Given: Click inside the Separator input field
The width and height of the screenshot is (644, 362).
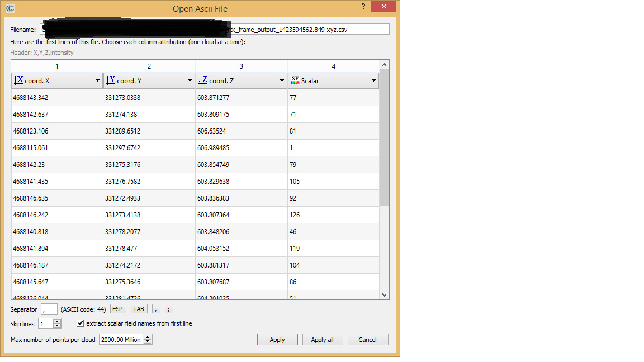Looking at the screenshot, I should 49,308.
